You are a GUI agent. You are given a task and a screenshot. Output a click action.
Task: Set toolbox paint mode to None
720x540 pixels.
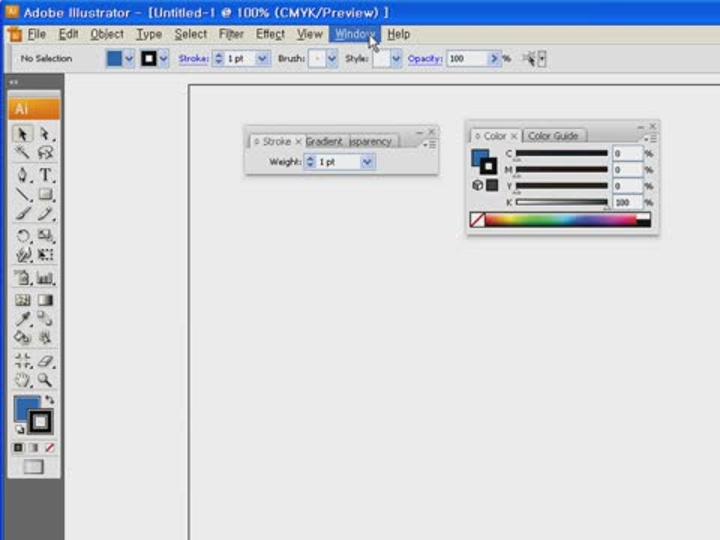point(50,447)
